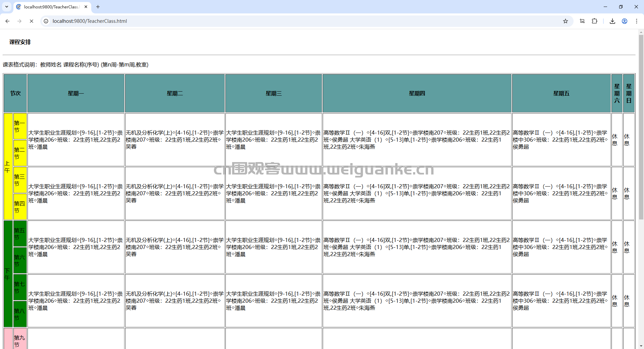Image resolution: width=644 pixels, height=349 pixels.
Task: Click Thursday periods 3-4 高等数学Ⅱ cell
Action: click(x=417, y=193)
